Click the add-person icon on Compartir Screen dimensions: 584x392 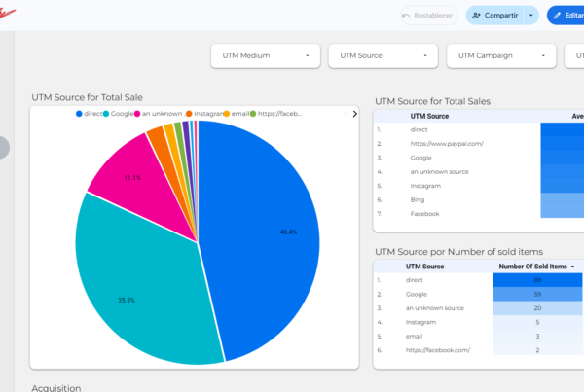pos(476,16)
